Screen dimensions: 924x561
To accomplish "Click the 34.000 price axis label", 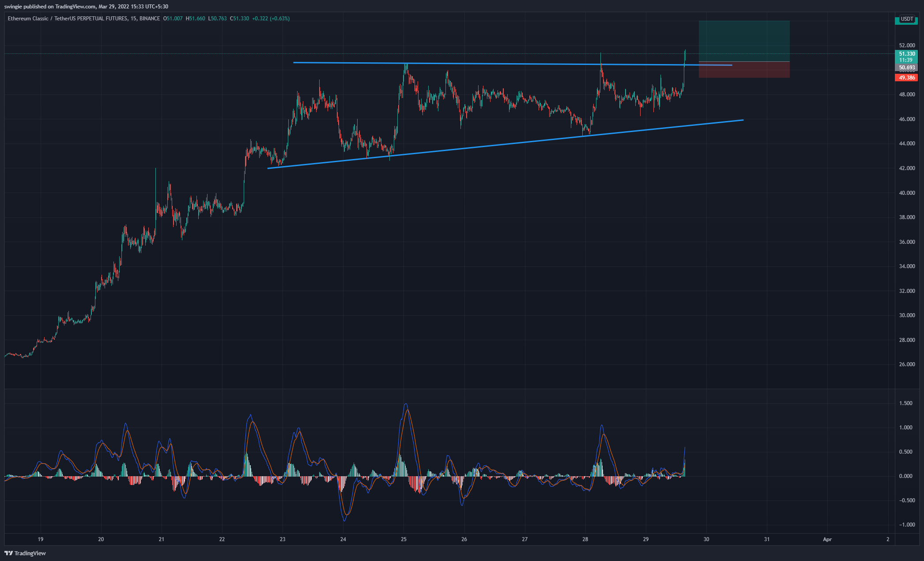I will pyautogui.click(x=907, y=266).
